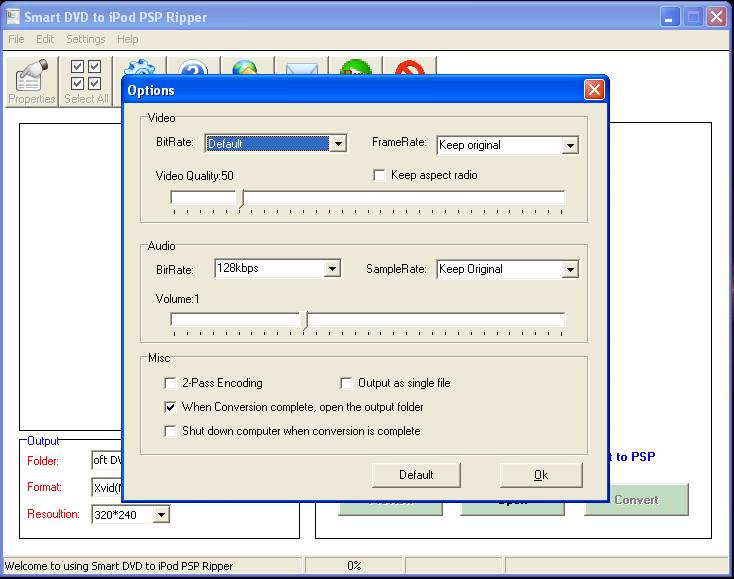Viewport: 734px width, 579px height.
Task: Click the "Video Quality:50" label
Action: pyautogui.click(x=195, y=176)
